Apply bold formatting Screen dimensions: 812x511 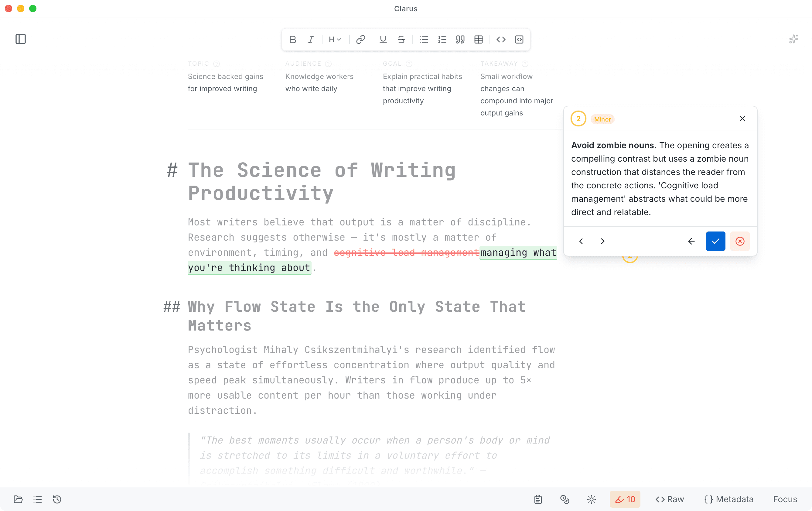pos(292,39)
